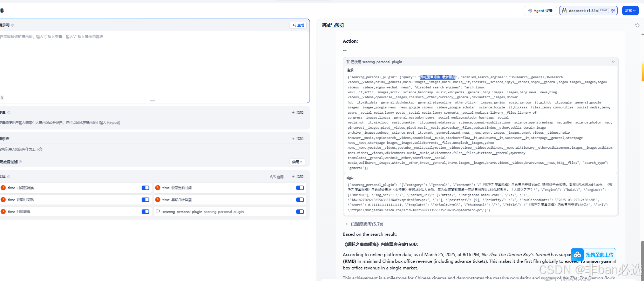Click 生成 to auto-generate the prompt

[x=298, y=25]
